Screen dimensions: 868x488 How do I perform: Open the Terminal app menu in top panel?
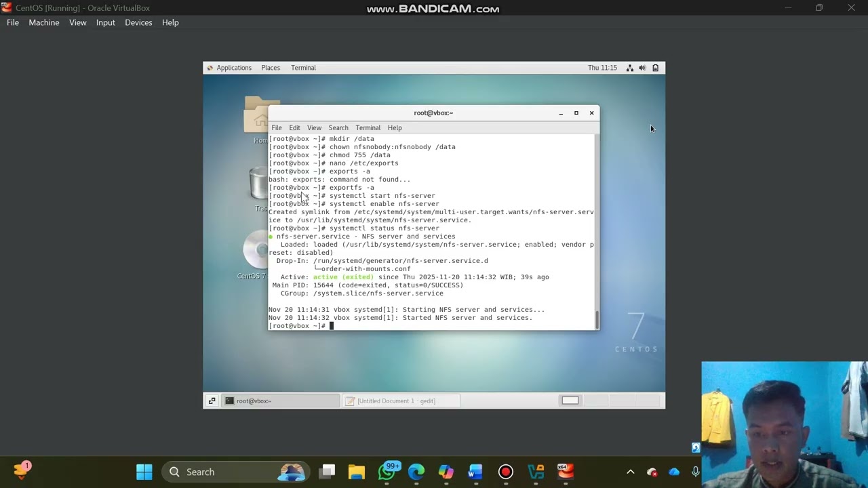pos(303,68)
